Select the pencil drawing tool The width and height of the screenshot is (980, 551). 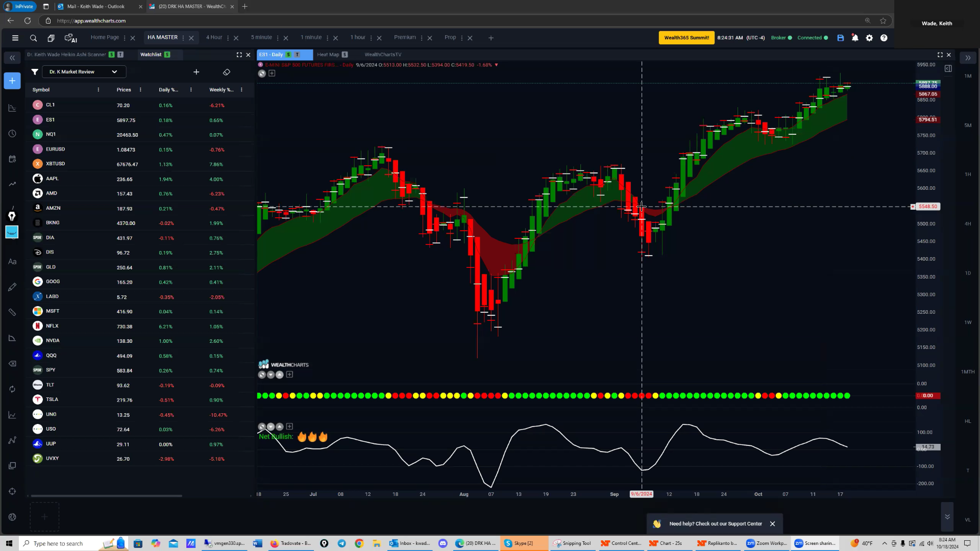[x=12, y=287]
